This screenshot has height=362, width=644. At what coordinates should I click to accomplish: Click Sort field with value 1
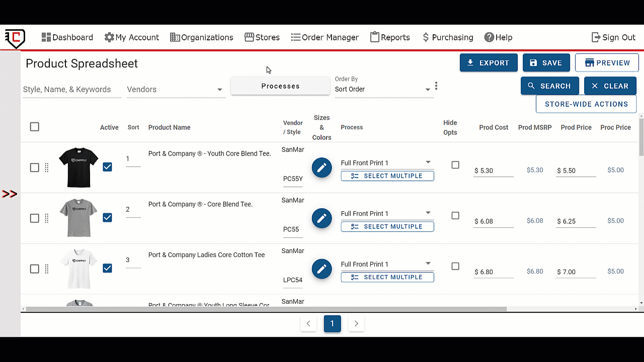point(133,159)
